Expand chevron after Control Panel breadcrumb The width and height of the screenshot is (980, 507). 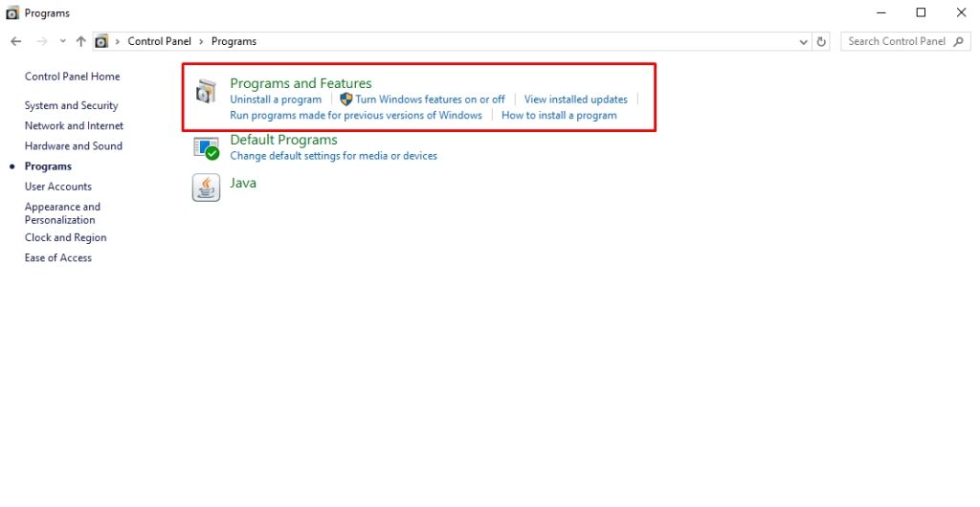click(201, 41)
